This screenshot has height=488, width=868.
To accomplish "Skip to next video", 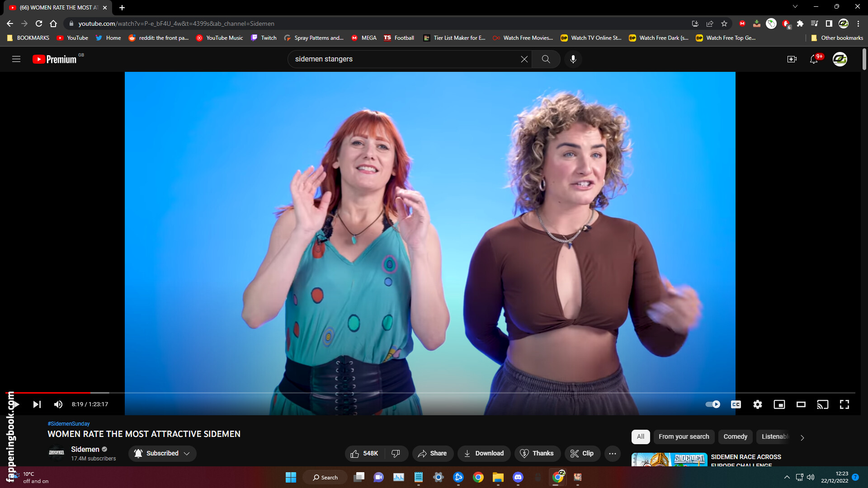I will [37, 404].
